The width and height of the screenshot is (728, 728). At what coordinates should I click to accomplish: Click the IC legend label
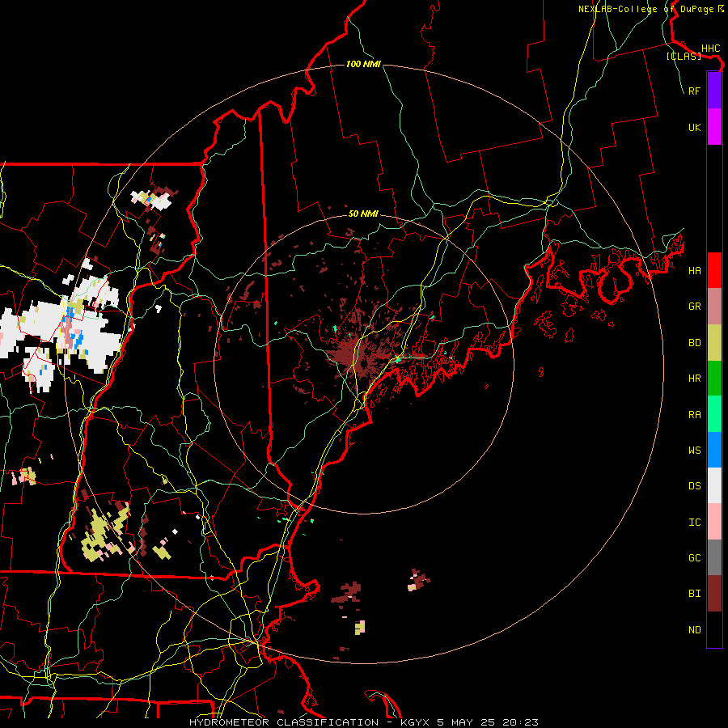coord(694,523)
